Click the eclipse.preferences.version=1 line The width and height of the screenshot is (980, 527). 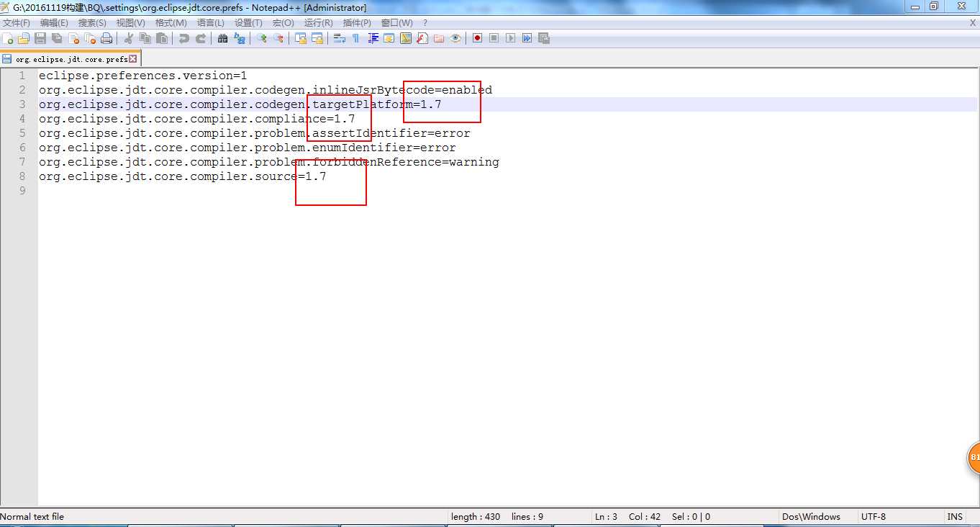(143, 76)
